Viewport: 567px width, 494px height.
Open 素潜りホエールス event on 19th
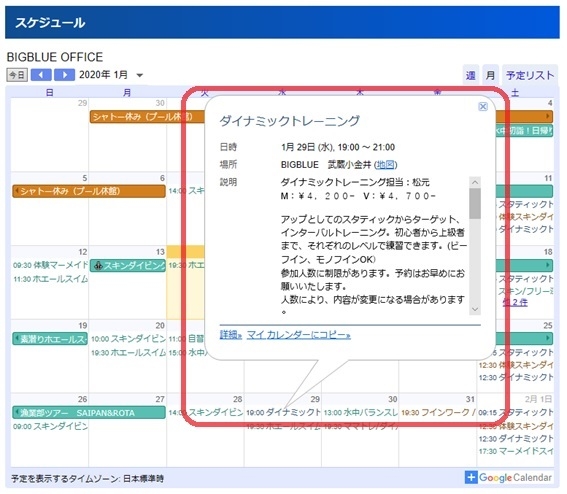pyautogui.click(x=50, y=339)
